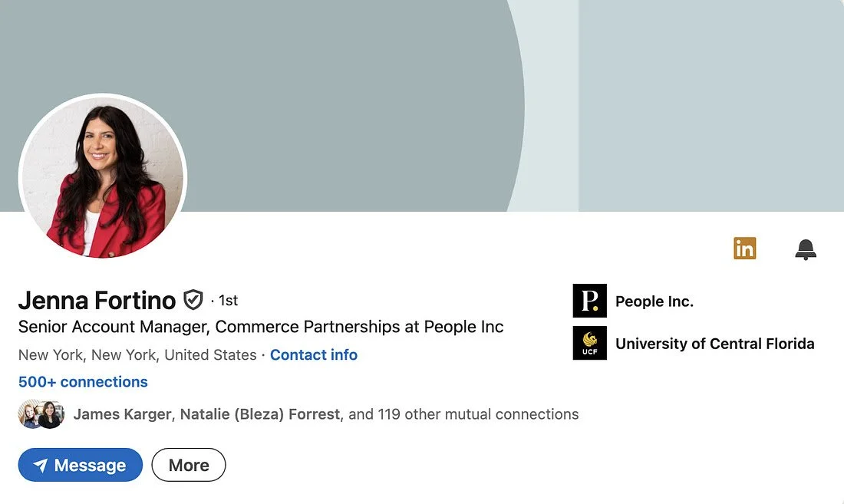Open James Karger's mutual connection link
The image size is (844, 504).
point(122,414)
